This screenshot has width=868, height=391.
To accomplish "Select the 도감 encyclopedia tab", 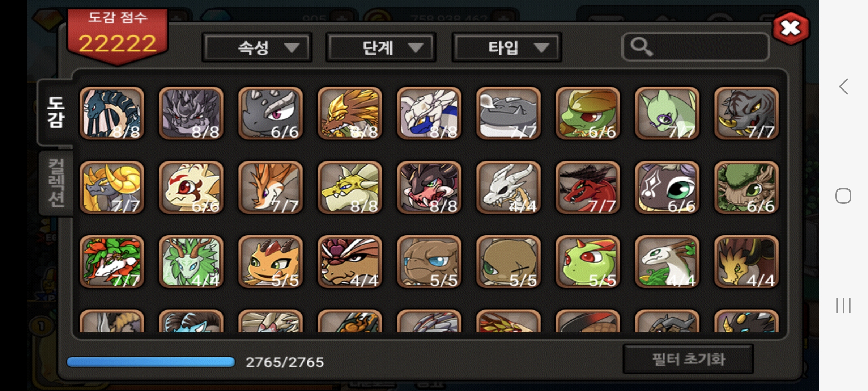I will (56, 112).
